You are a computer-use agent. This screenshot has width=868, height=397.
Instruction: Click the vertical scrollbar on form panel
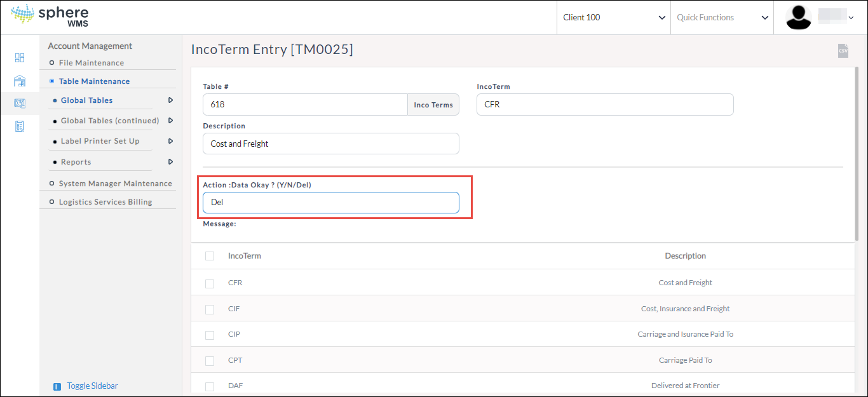tap(857, 152)
